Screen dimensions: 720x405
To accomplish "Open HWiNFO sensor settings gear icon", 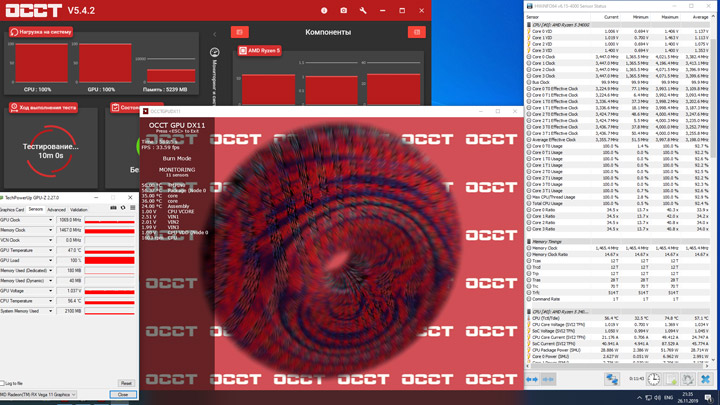I will pos(688,379).
